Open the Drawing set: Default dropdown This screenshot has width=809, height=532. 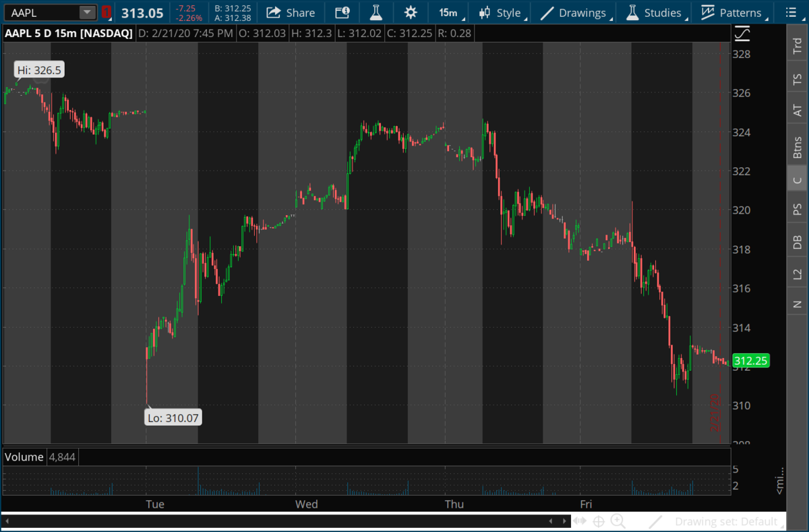pos(730,521)
